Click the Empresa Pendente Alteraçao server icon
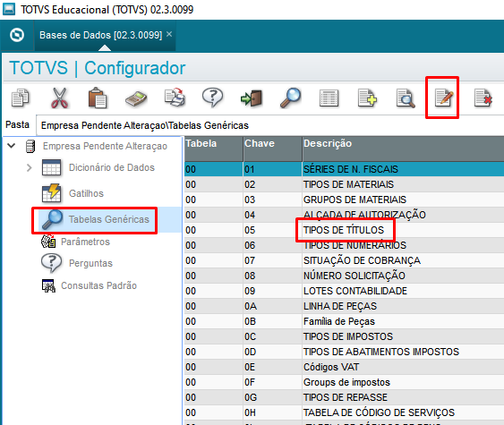504x425 pixels. coord(30,146)
